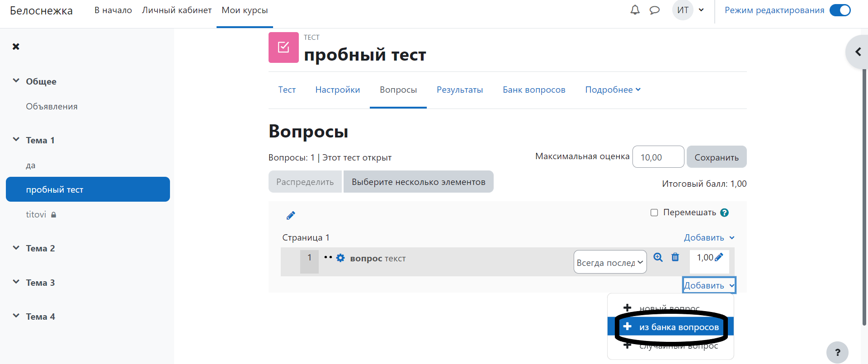Open the notifications bell
Viewport: 868px width, 364px height.
tap(635, 10)
